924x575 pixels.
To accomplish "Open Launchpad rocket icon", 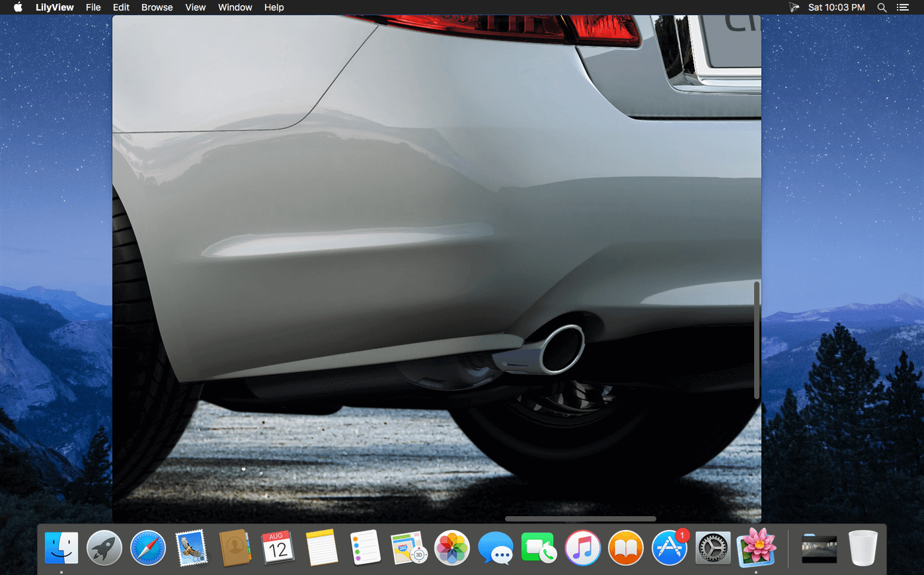I will coord(104,548).
